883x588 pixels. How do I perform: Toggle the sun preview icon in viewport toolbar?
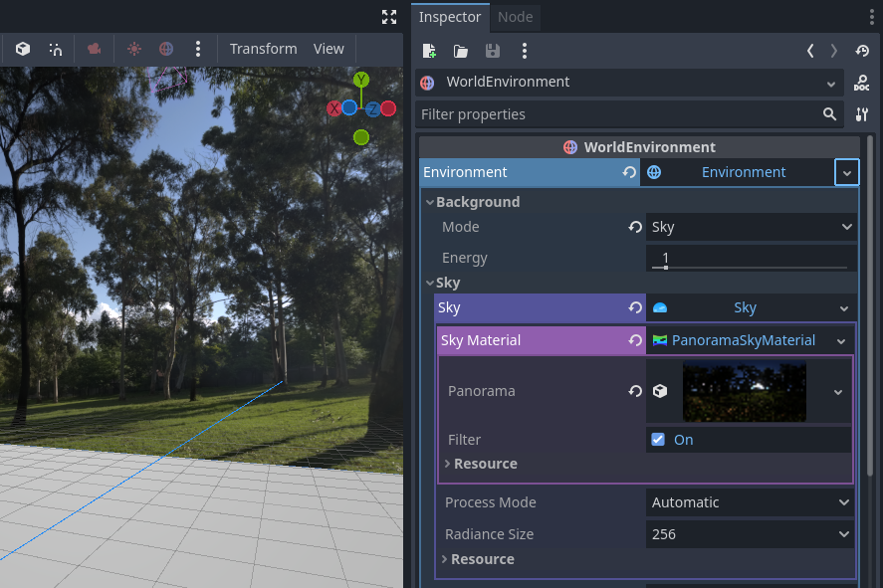coord(134,49)
